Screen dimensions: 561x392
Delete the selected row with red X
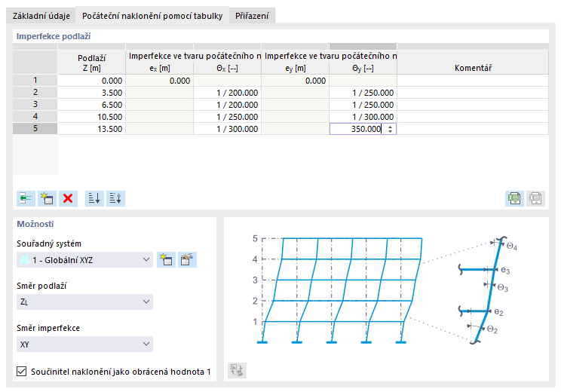(x=69, y=198)
